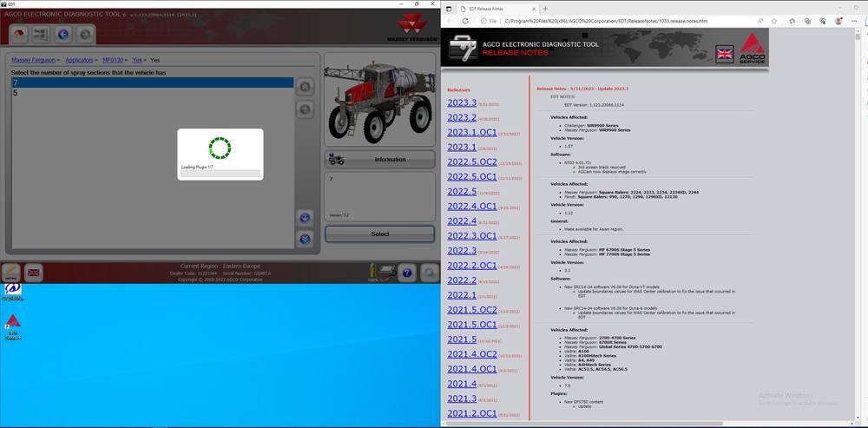Click the sprayer vehicle image
The image size is (868, 428).
(x=379, y=100)
